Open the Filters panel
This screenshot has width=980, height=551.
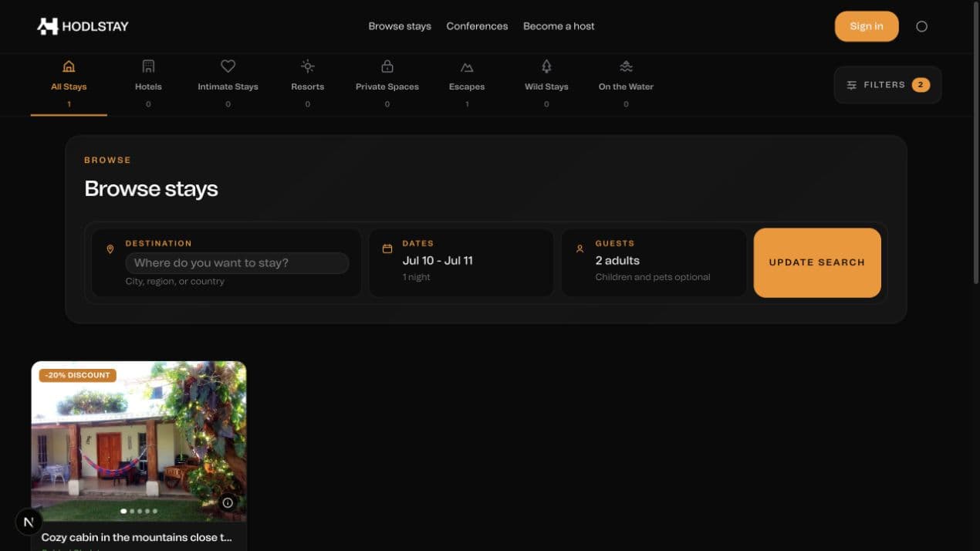(887, 85)
